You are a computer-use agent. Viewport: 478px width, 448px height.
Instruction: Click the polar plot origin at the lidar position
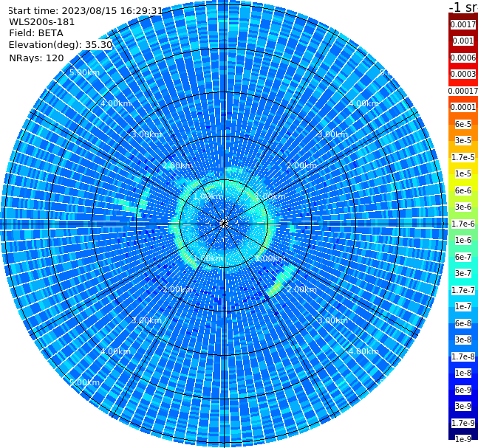(x=224, y=224)
